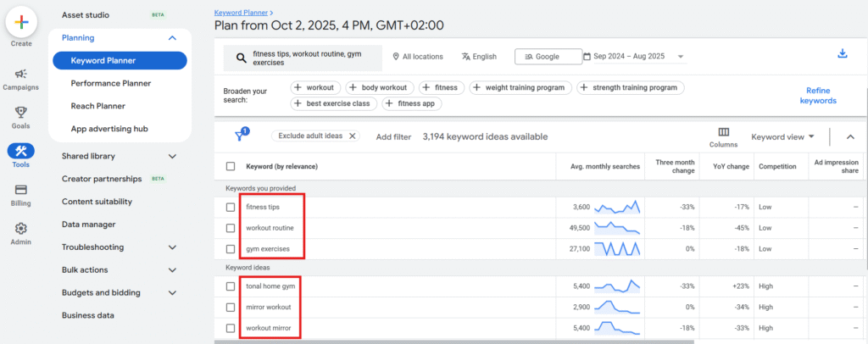Expand the Bulk actions section

[x=172, y=270]
